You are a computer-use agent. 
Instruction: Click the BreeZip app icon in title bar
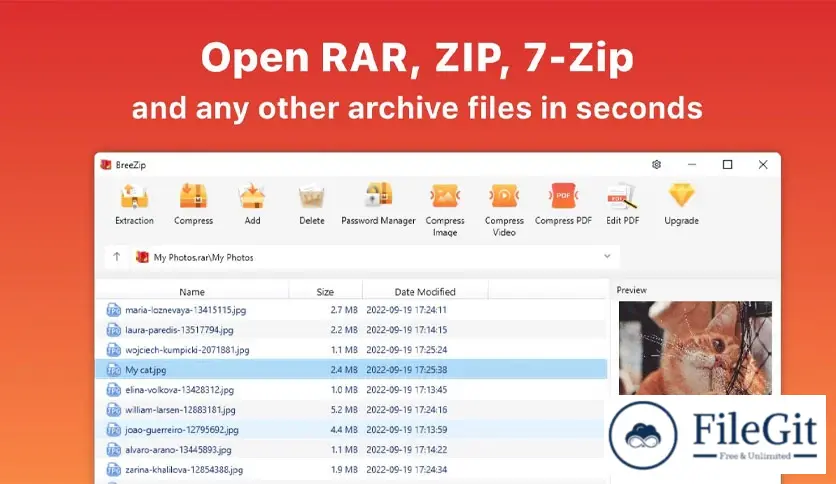pos(106,165)
